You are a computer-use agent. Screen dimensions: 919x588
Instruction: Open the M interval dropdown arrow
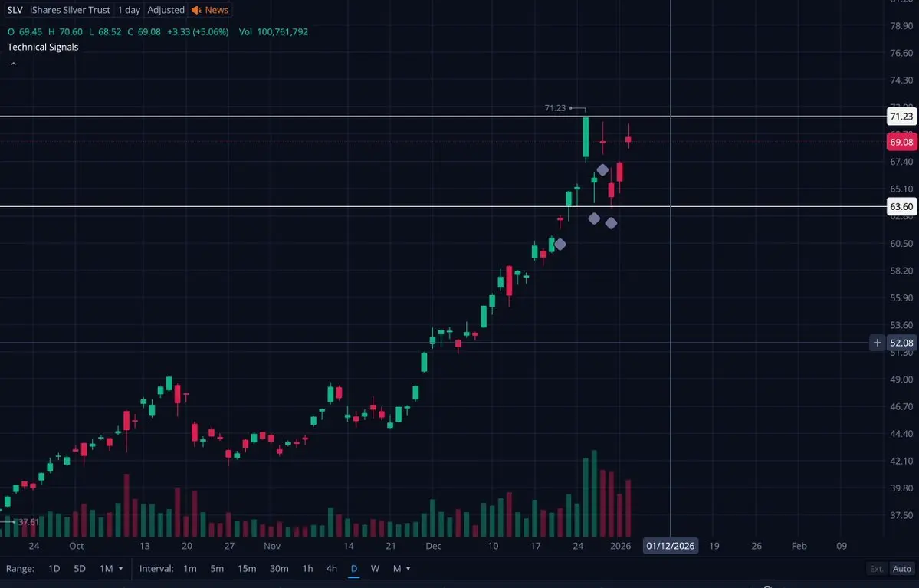coord(408,569)
